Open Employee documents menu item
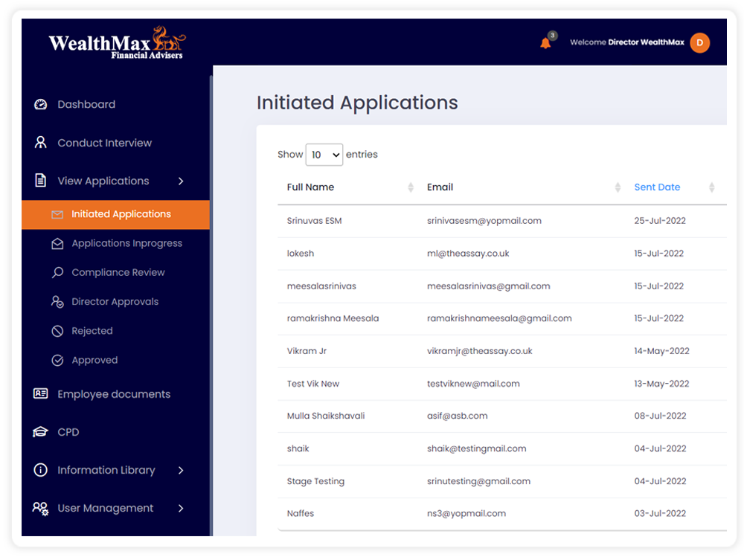This screenshot has height=560, width=744. click(x=113, y=394)
